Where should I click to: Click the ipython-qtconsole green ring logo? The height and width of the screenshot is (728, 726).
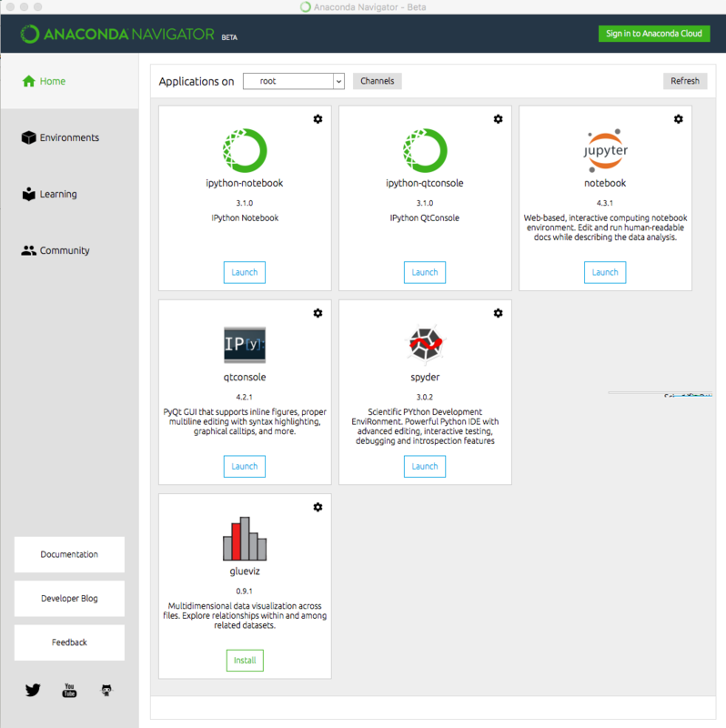(x=425, y=150)
